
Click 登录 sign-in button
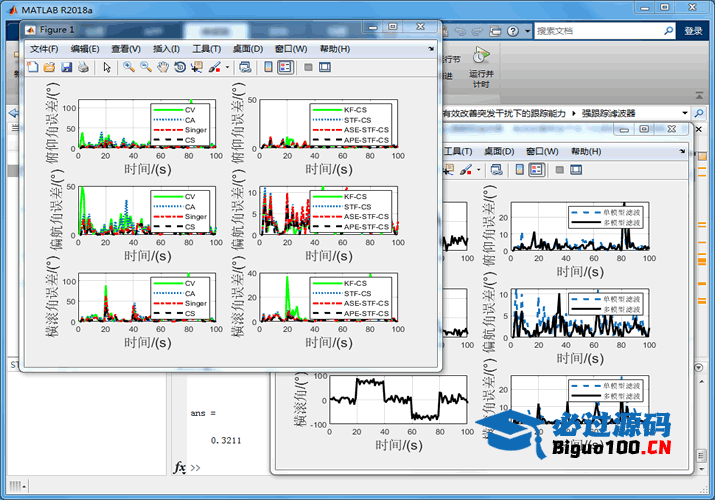click(x=693, y=31)
